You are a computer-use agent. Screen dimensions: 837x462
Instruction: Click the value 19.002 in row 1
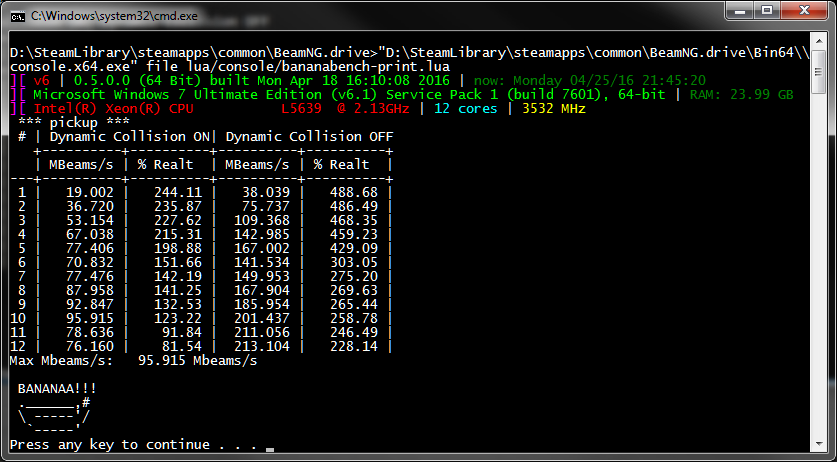coord(90,192)
